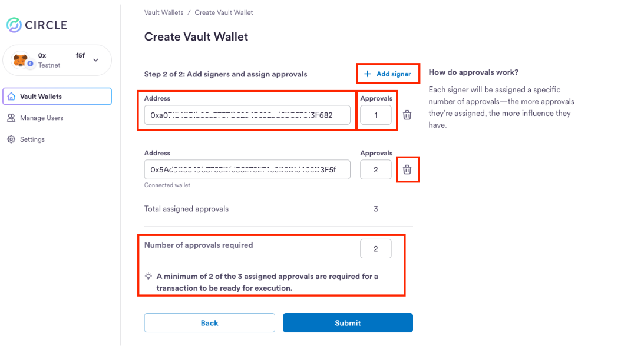Click the Approvals field showing 1
Image resolution: width=644 pixels, height=346 pixels.
pyautogui.click(x=375, y=115)
